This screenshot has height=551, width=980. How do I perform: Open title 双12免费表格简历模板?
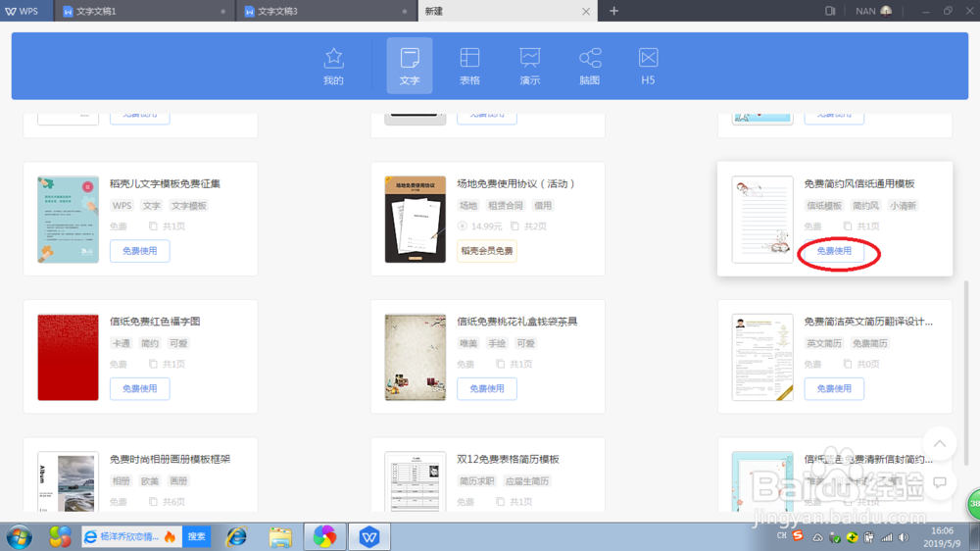pyautogui.click(x=508, y=459)
